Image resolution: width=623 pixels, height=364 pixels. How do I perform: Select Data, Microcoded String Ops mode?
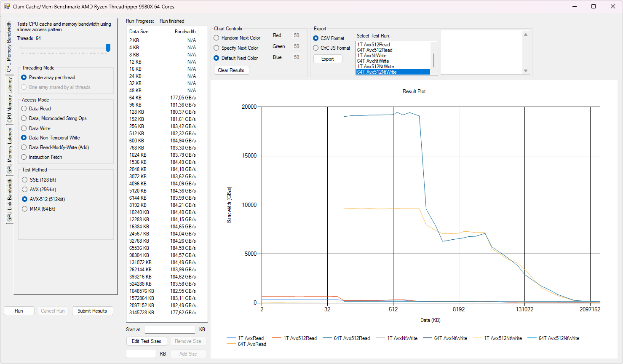tap(54, 118)
